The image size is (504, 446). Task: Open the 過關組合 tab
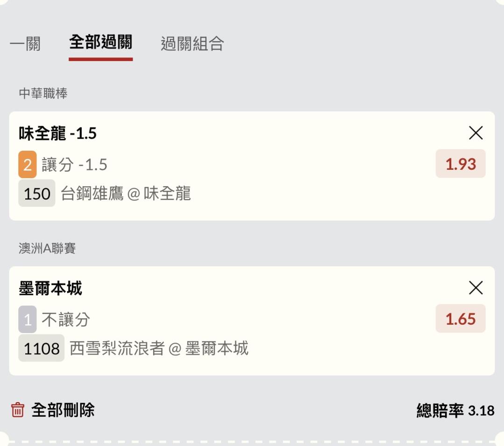coord(192,44)
